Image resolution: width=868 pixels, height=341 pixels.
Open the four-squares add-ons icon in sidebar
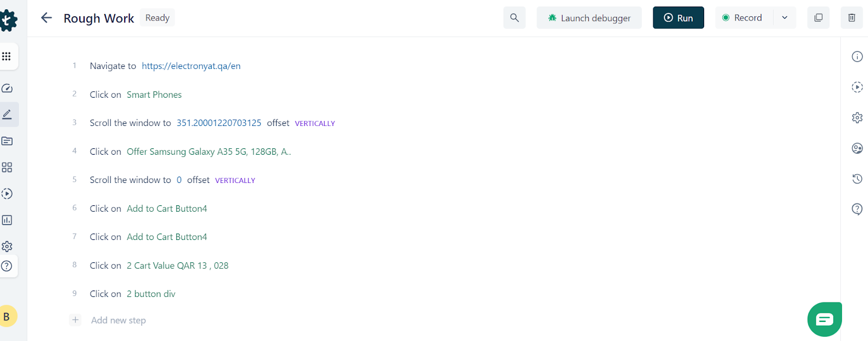tap(7, 167)
